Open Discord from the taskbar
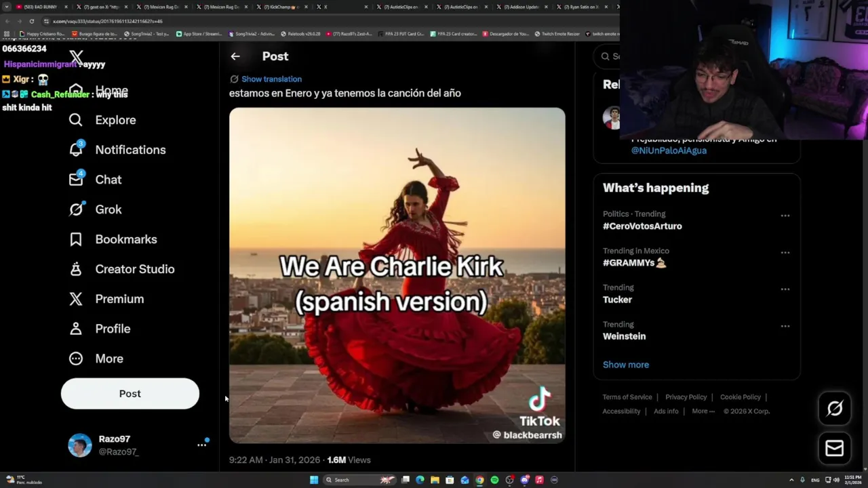This screenshot has height=488, width=868. pos(524,480)
